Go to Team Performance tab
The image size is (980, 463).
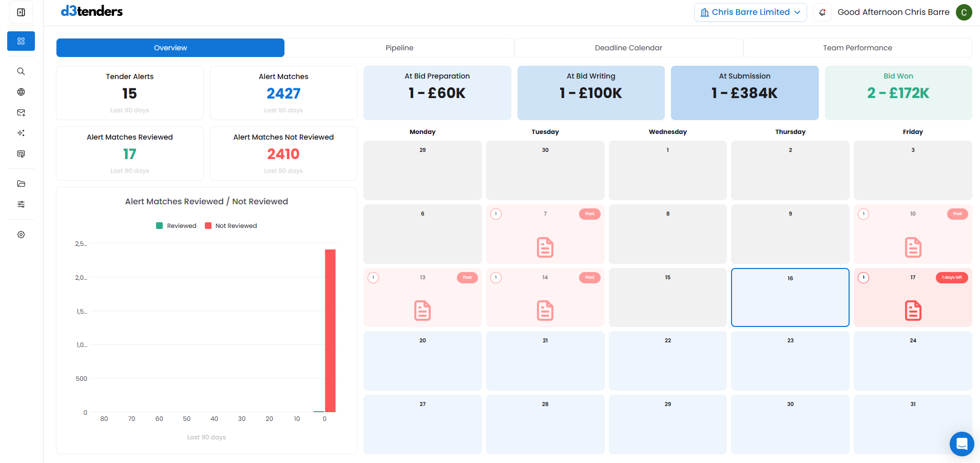click(x=857, y=48)
